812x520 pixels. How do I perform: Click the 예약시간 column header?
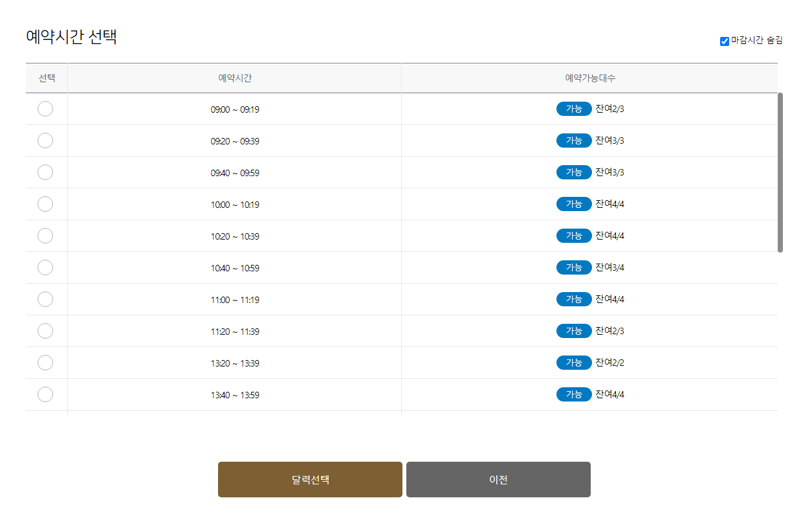(235, 77)
